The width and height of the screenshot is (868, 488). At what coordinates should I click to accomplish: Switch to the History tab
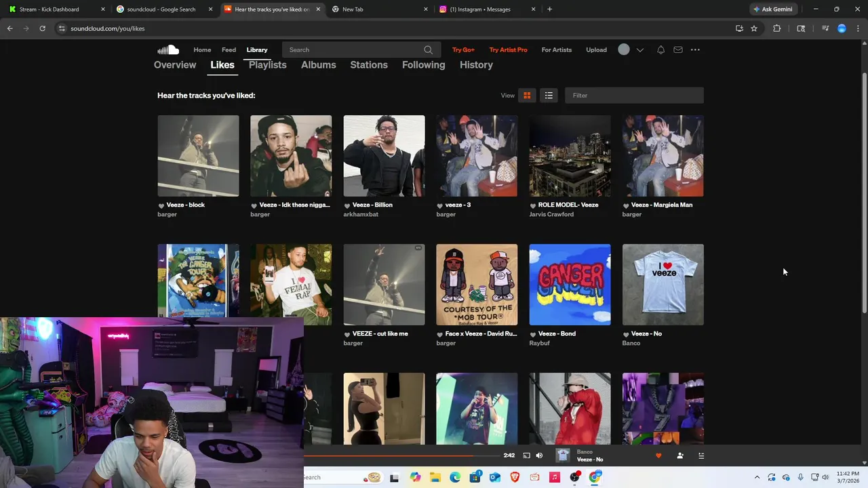pyautogui.click(x=476, y=65)
